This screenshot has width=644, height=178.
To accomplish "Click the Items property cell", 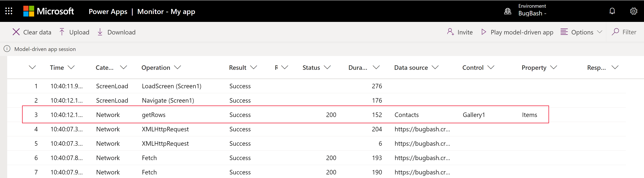I will (x=529, y=115).
